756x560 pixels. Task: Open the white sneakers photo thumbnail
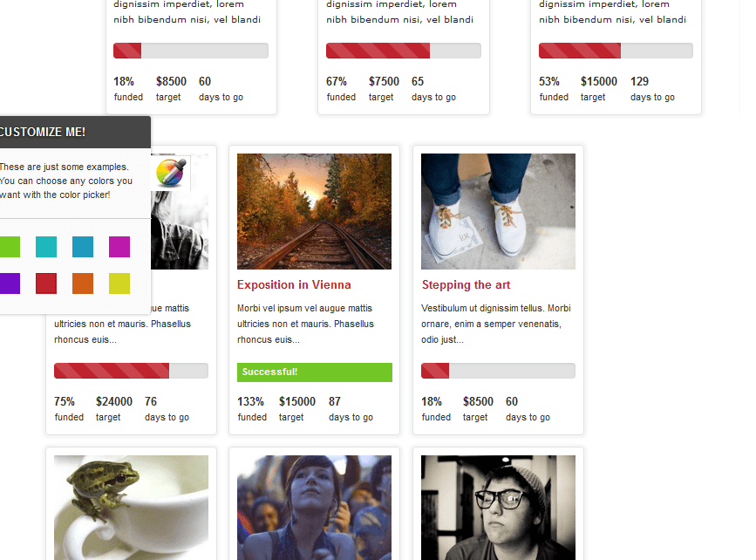(x=498, y=211)
